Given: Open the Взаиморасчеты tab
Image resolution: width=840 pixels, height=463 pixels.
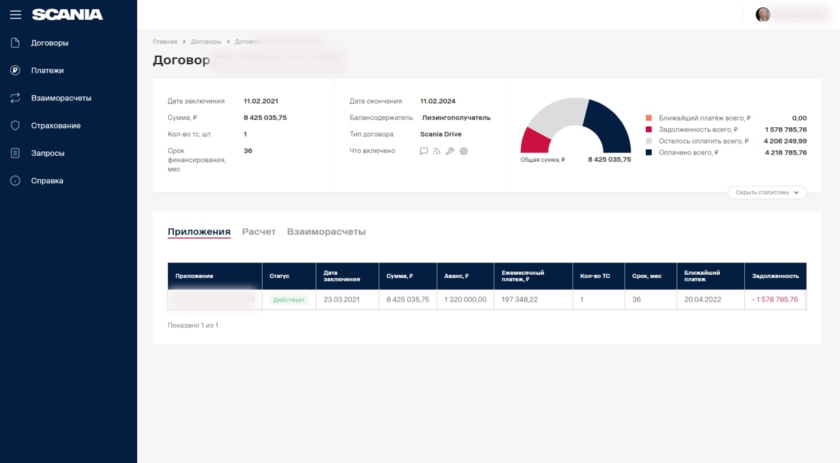Looking at the screenshot, I should (326, 231).
